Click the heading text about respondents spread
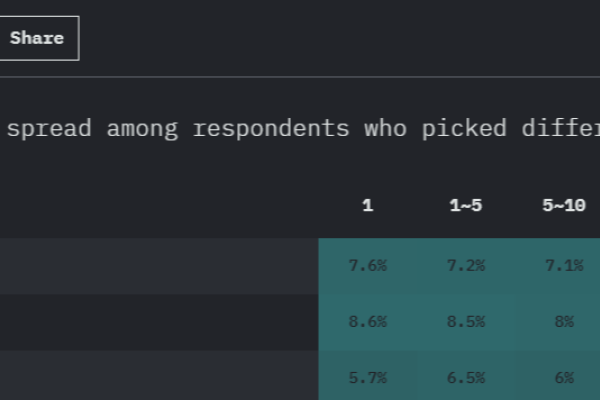This screenshot has width=600, height=400. click(300, 129)
